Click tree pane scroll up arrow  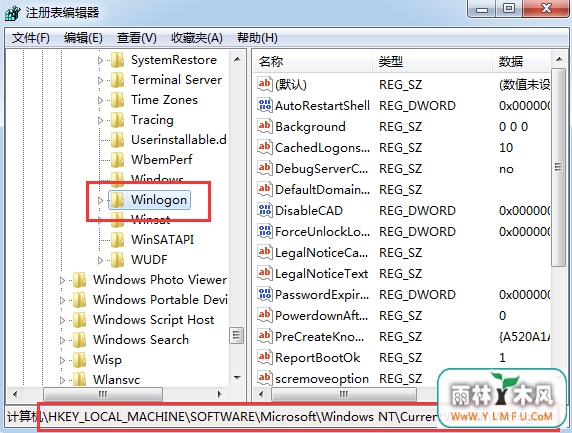[237, 59]
